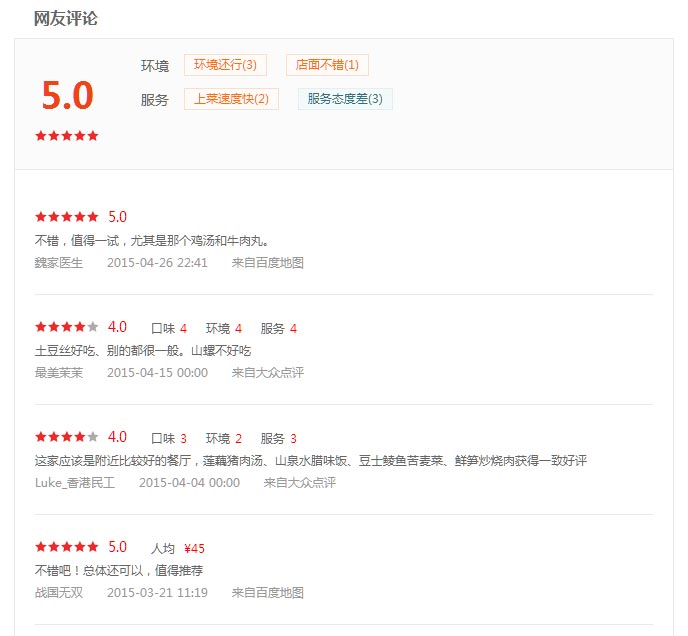
Task: Click 来自百度地图 on the 2015-03-21 review
Action: [268, 593]
